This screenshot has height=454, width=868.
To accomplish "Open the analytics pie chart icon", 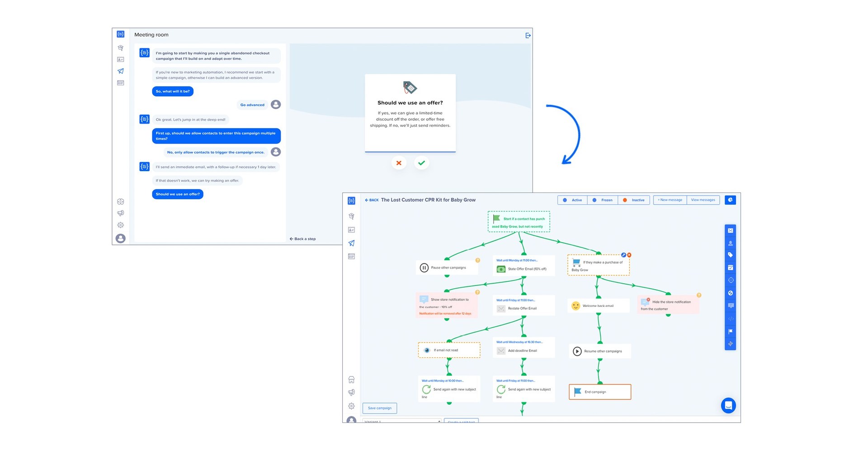I will [x=730, y=200].
